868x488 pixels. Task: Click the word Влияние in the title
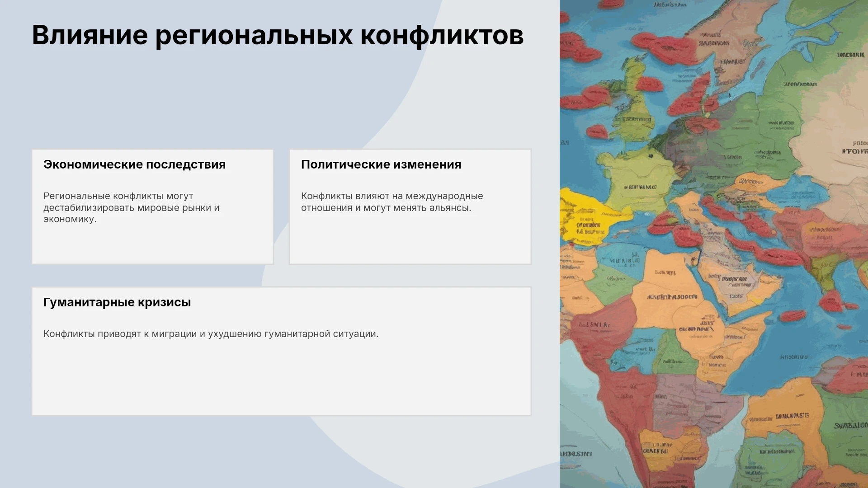[x=90, y=35]
